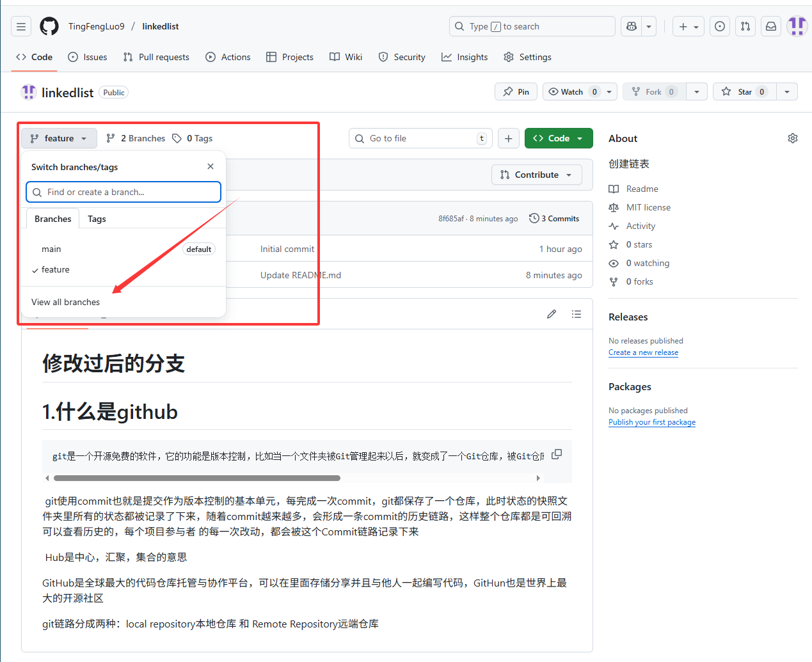This screenshot has height=662, width=812.
Task: Copy code block with copy icon
Action: click(x=557, y=454)
